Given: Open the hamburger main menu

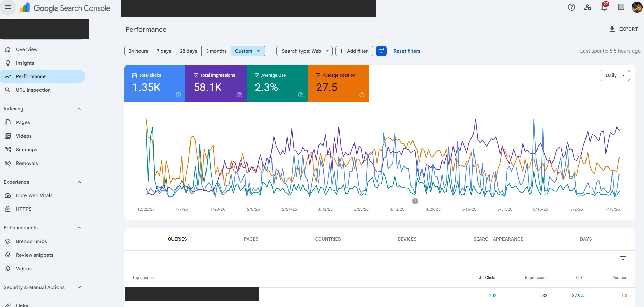Looking at the screenshot, I should 8,7.
